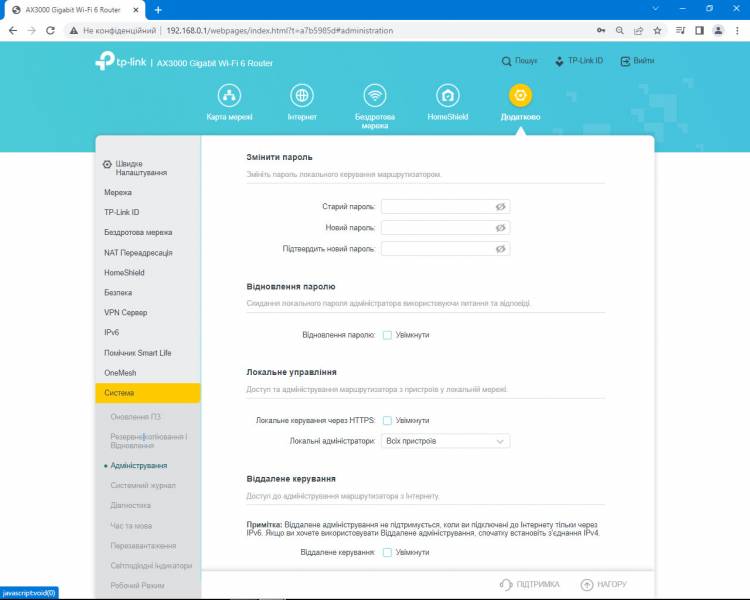This screenshot has height=600, width=750.
Task: Select the Додатково gear icon
Action: click(520, 95)
